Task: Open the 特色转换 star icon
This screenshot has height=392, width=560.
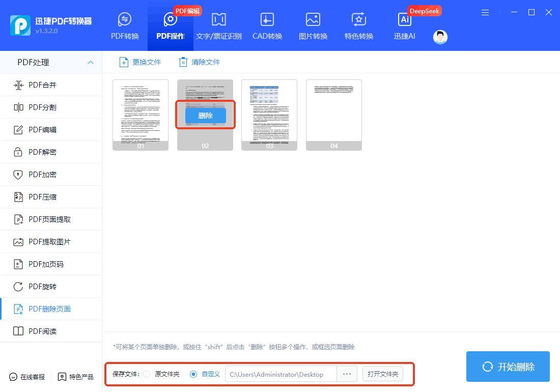Action: click(x=358, y=20)
